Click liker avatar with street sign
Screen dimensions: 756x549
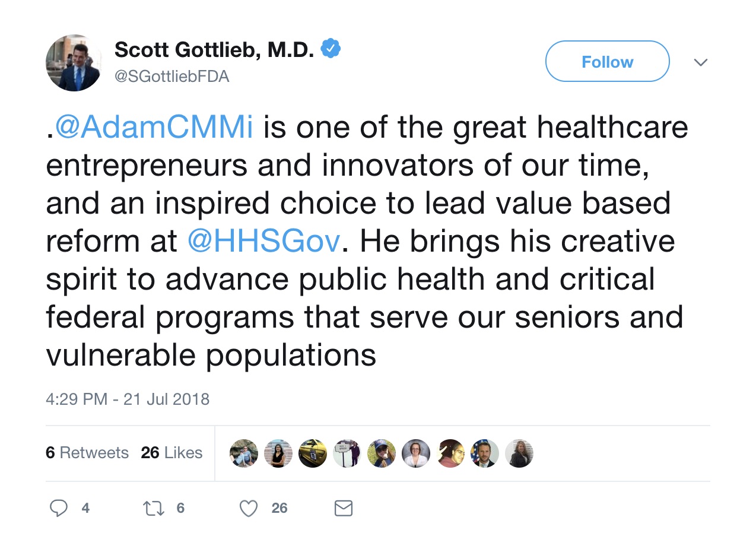(x=347, y=453)
